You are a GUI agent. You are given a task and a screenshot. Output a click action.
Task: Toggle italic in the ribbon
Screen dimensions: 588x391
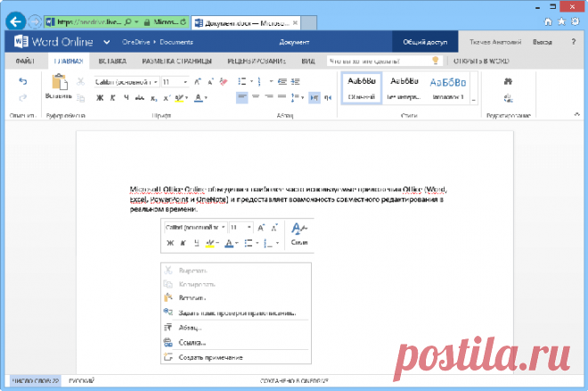coord(112,98)
